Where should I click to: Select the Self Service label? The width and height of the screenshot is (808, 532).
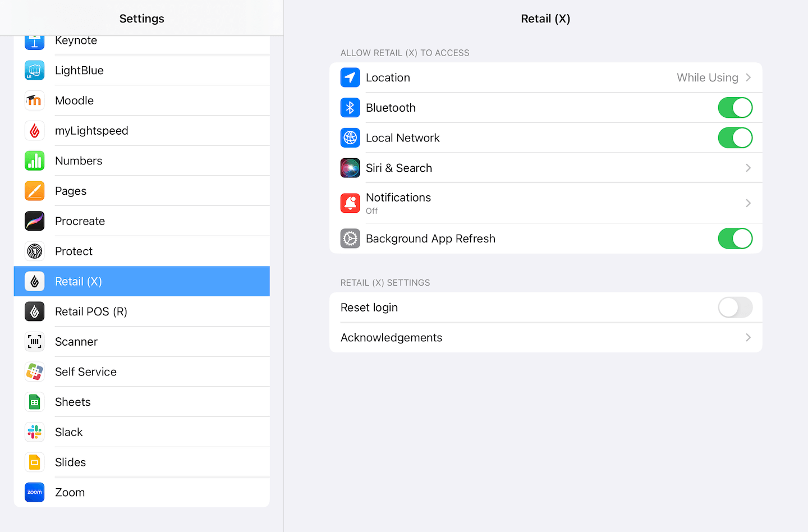(x=86, y=372)
